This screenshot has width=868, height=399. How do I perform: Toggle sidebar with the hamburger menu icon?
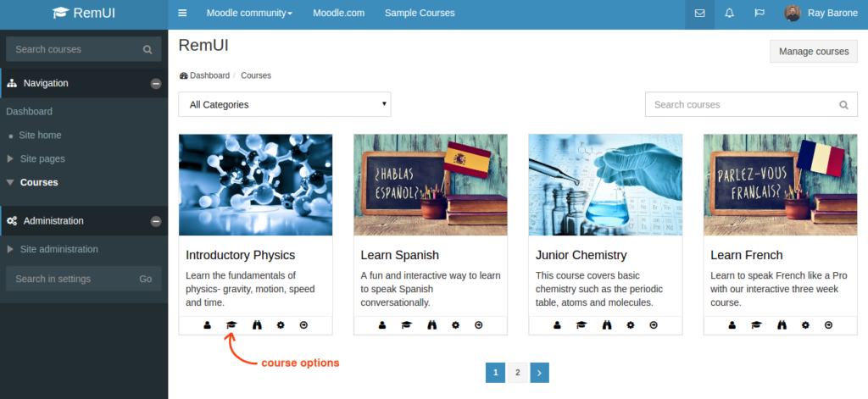(x=182, y=14)
